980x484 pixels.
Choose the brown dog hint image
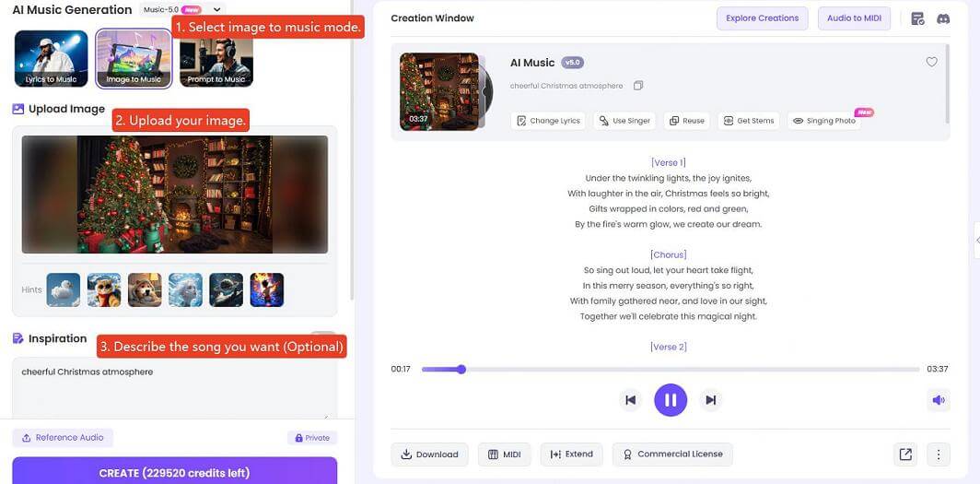point(145,289)
